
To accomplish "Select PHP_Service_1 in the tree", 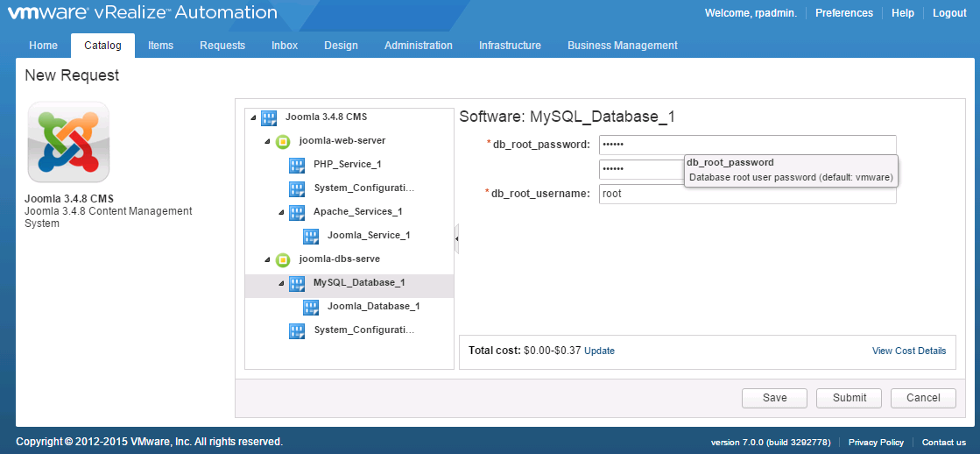I will tap(347, 165).
